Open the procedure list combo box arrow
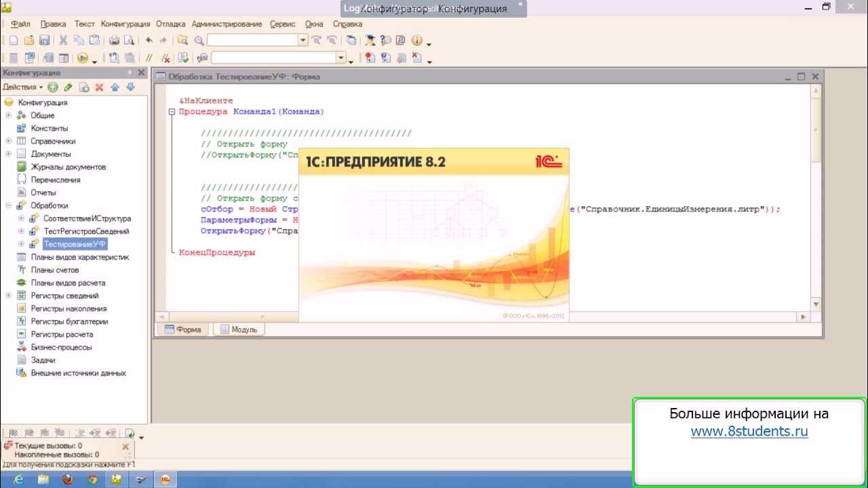Screen dimensions: 868x488 click(x=341, y=58)
